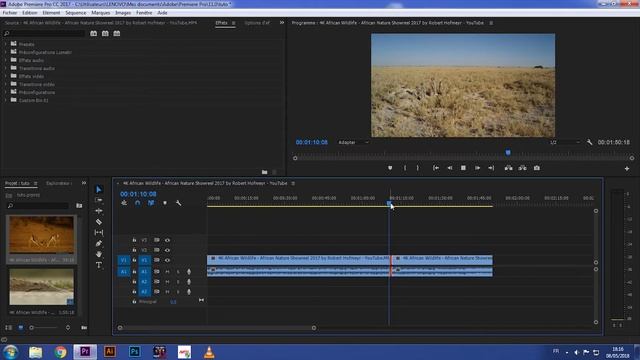640x360 pixels.
Task: Click Mark Out bracket button
Action: click(x=418, y=168)
